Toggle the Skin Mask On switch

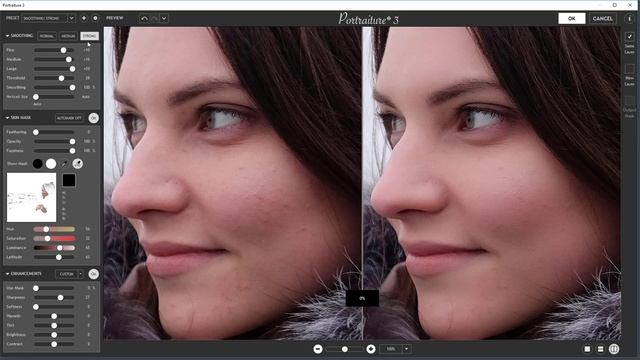(93, 118)
